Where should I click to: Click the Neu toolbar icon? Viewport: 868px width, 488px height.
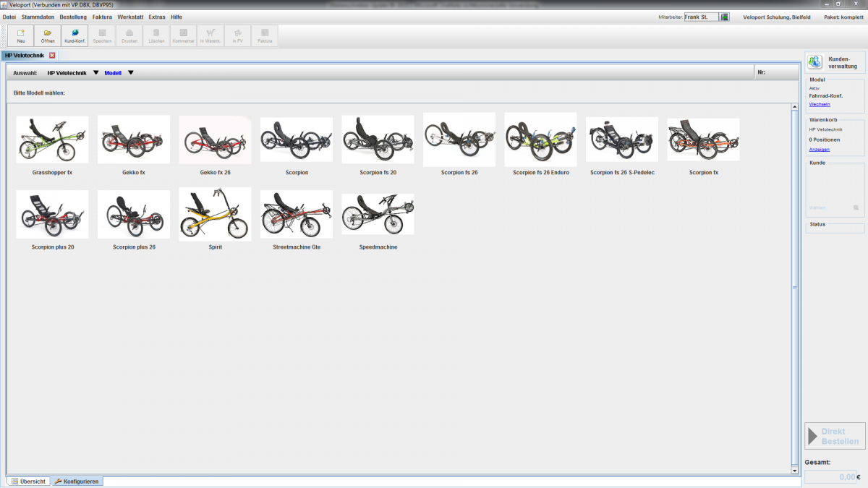[x=20, y=35]
